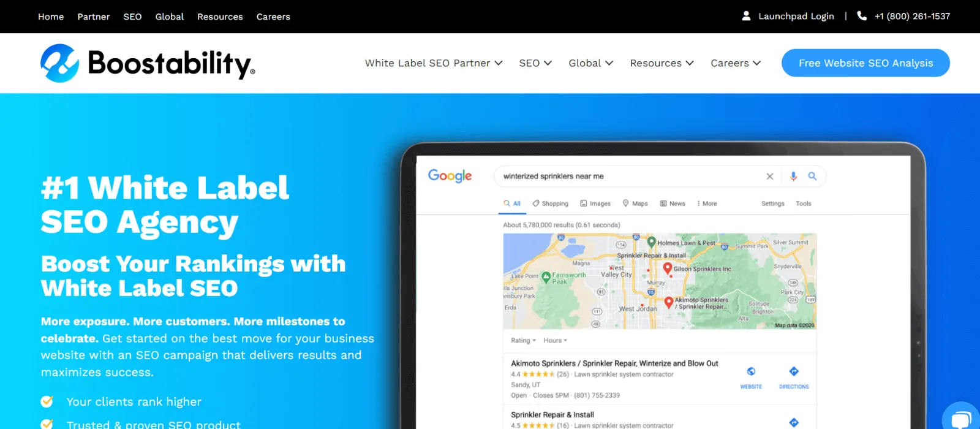The width and height of the screenshot is (980, 429).
Task: Click Partner in the top black bar
Action: (x=94, y=17)
